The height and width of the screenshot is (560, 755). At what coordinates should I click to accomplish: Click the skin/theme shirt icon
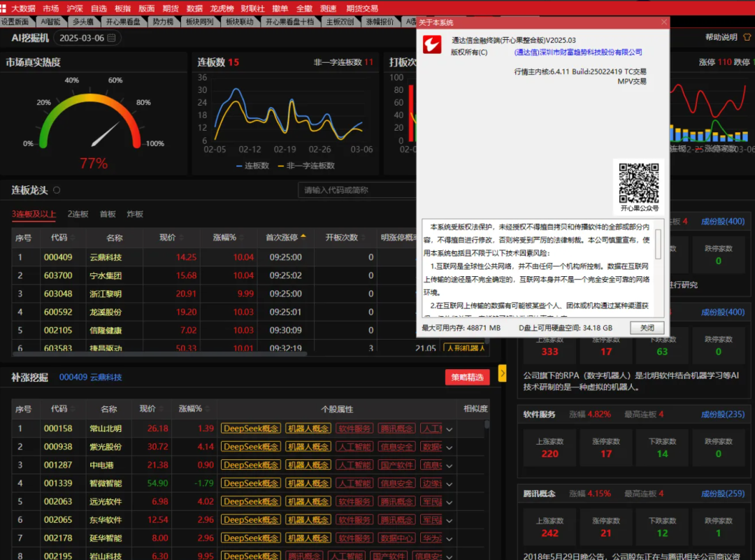click(x=746, y=37)
